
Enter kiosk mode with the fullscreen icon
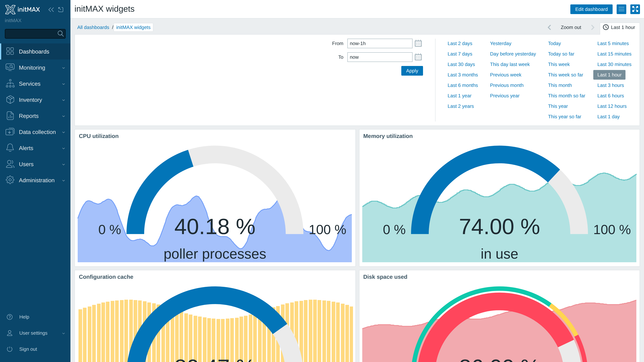point(635,9)
